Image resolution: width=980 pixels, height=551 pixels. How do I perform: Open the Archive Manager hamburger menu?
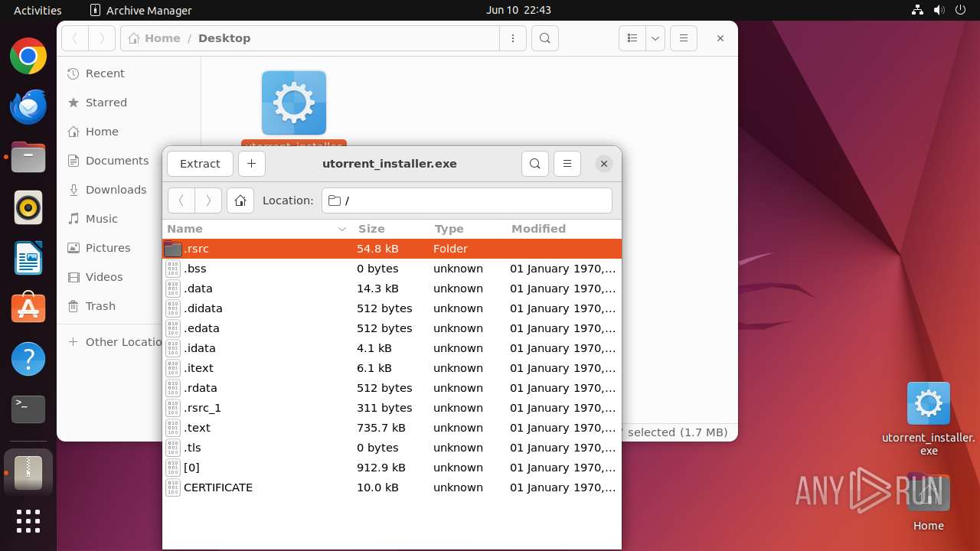pos(567,164)
